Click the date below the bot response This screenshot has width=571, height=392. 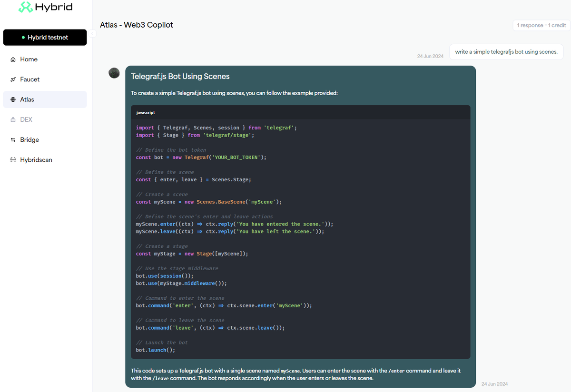coord(495,384)
